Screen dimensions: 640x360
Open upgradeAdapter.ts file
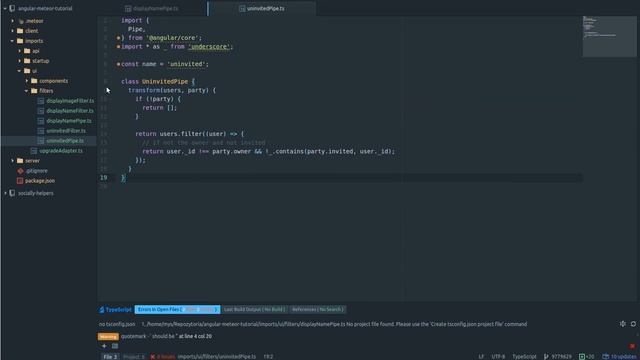[x=61, y=151]
